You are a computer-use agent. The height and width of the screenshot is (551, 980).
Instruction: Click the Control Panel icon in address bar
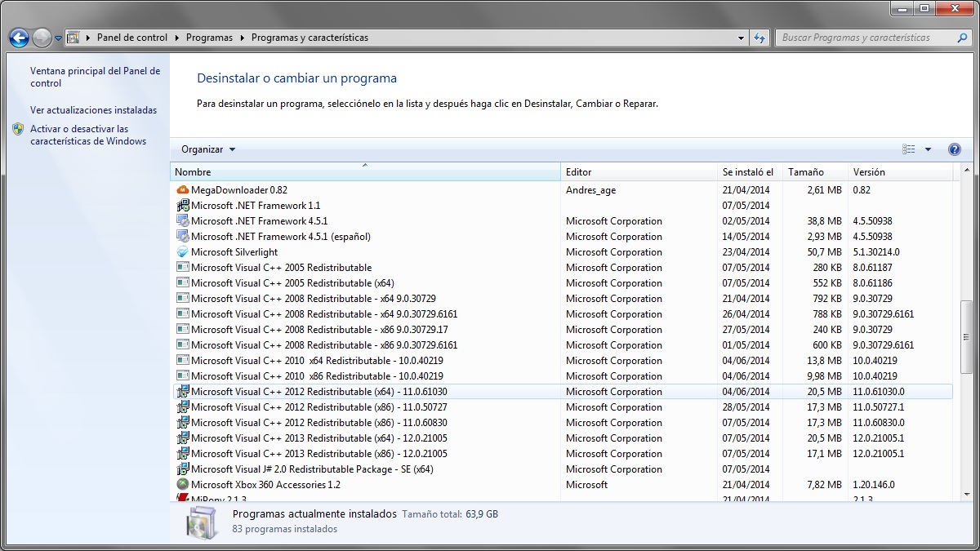point(73,38)
